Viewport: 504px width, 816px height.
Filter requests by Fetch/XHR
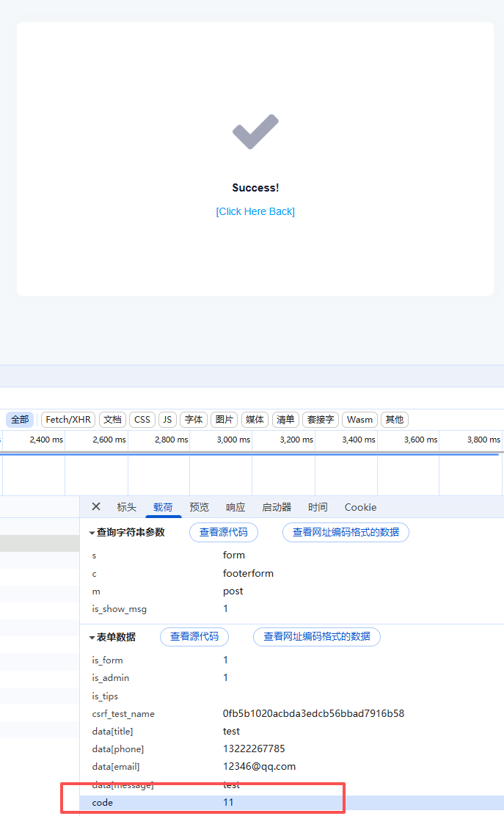tap(68, 420)
